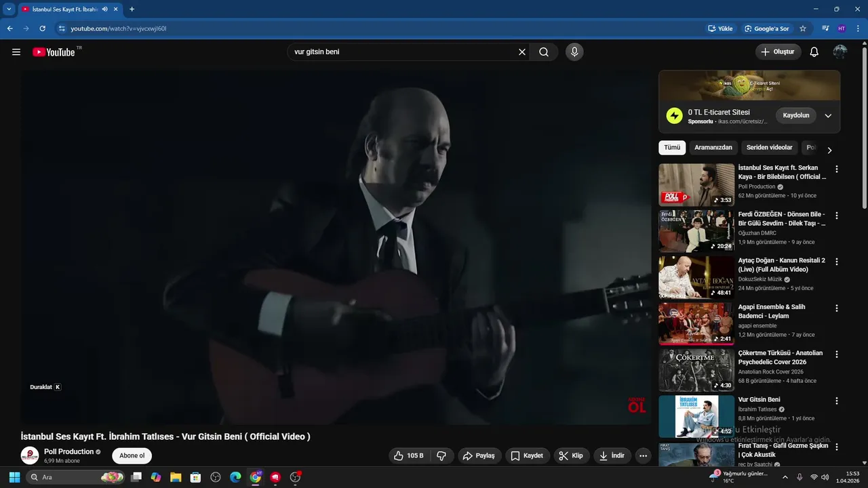
Task: Click Google'a Sor lens button
Action: (766, 28)
